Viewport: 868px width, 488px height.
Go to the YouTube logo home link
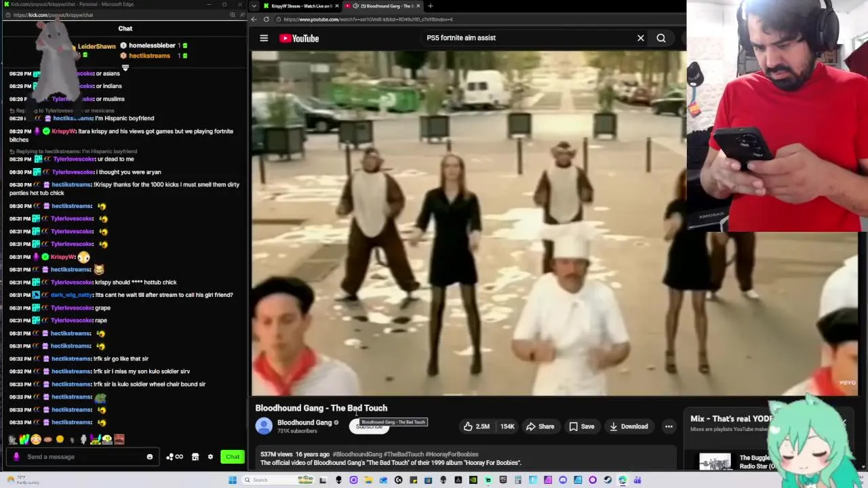pos(299,38)
